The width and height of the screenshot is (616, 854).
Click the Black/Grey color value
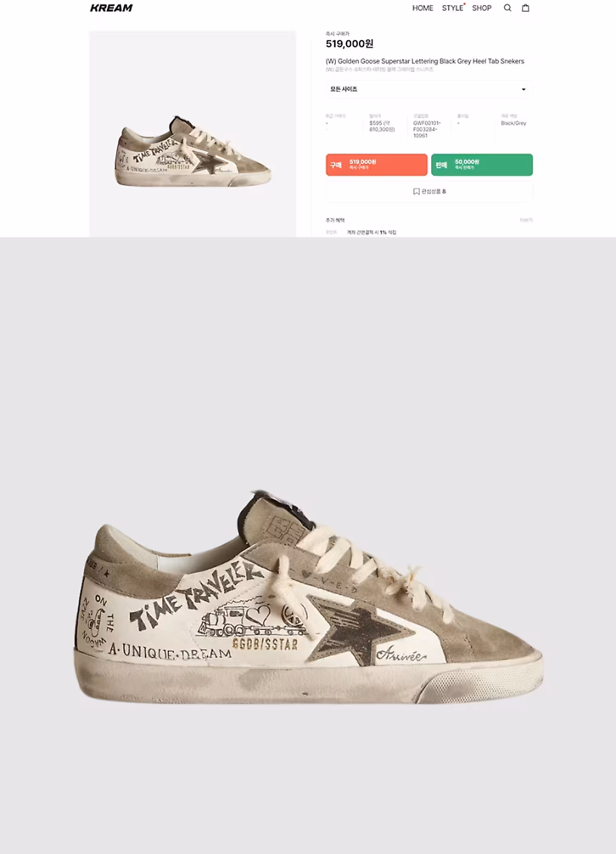coord(513,123)
